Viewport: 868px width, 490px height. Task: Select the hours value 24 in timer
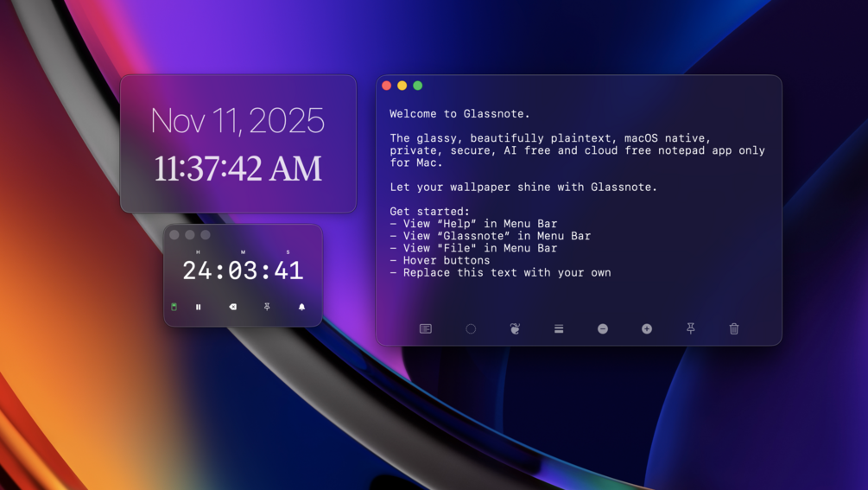tap(197, 270)
